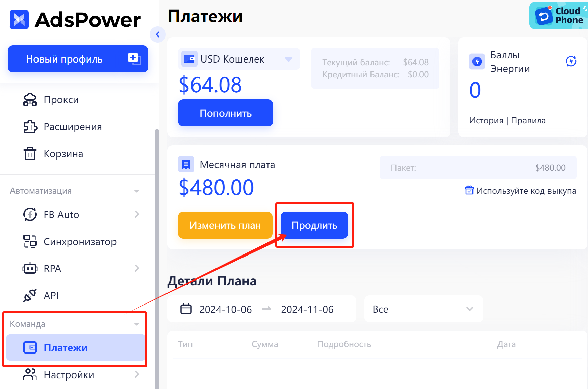This screenshot has width=588, height=389.
Task: Click the Продлить button
Action: point(314,225)
